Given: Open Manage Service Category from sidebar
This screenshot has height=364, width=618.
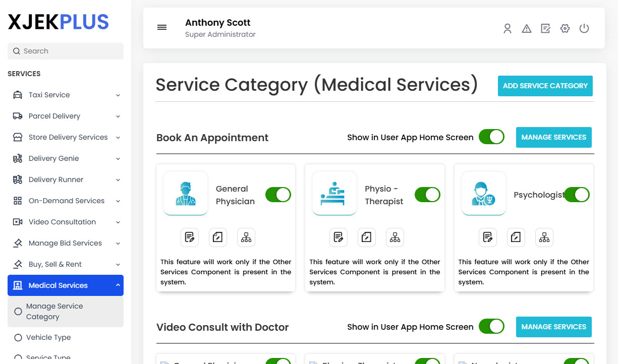Looking at the screenshot, I should (54, 311).
